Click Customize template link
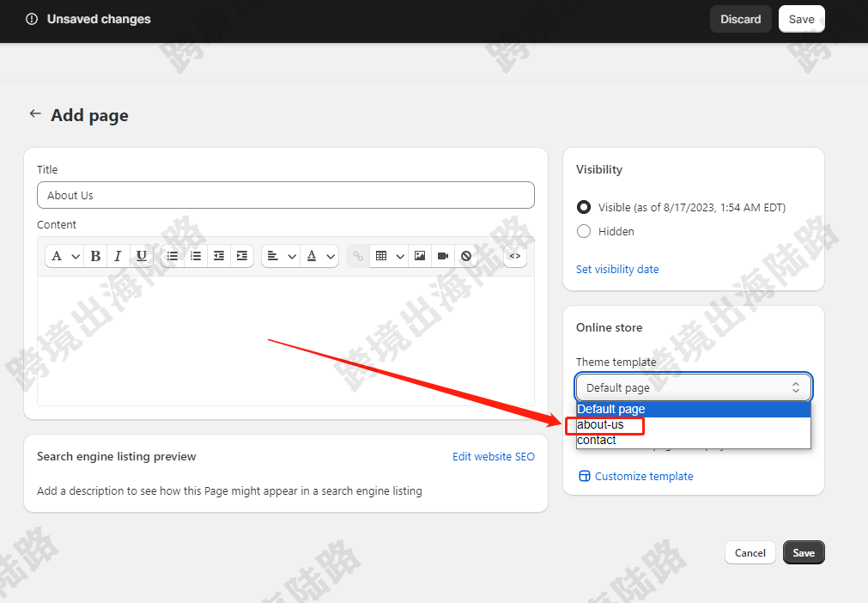 coord(644,476)
